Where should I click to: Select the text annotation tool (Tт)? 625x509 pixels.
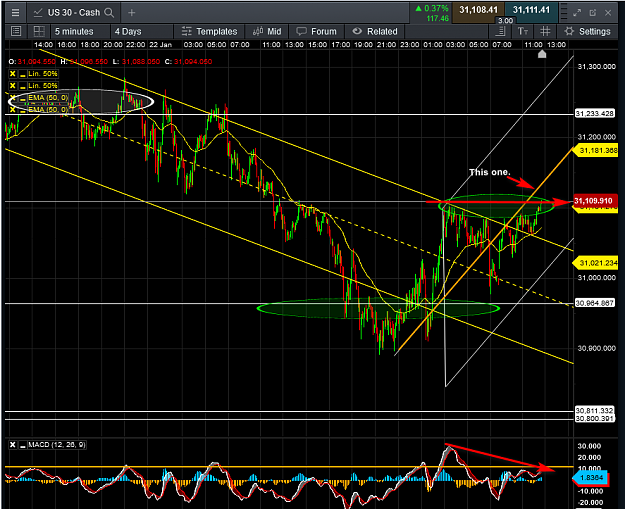[523, 31]
